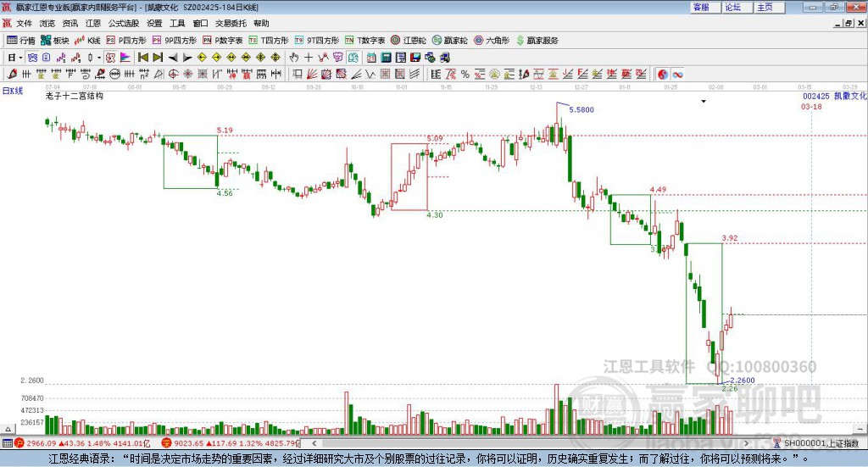Click the 2.2600 low price label
The image size is (868, 467).
point(743,381)
